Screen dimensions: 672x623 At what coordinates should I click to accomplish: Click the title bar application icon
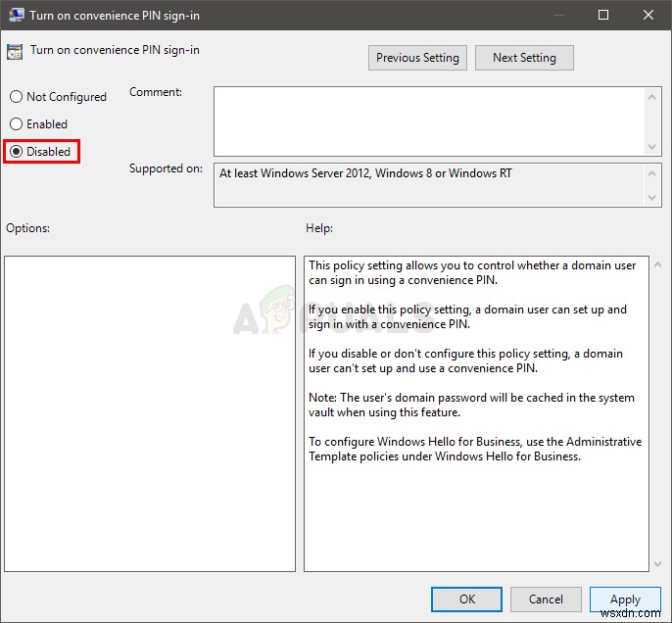pyautogui.click(x=17, y=15)
